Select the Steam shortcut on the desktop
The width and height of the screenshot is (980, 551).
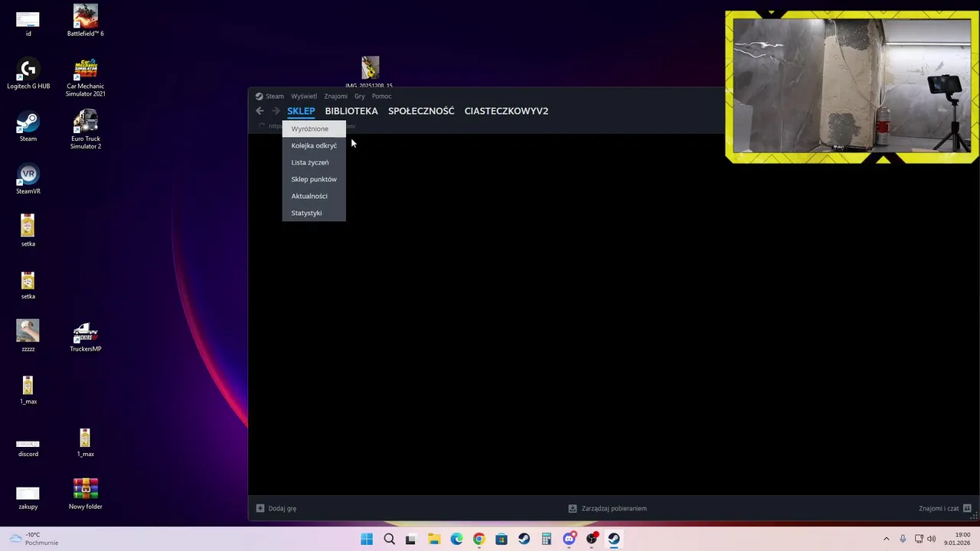tap(28, 126)
